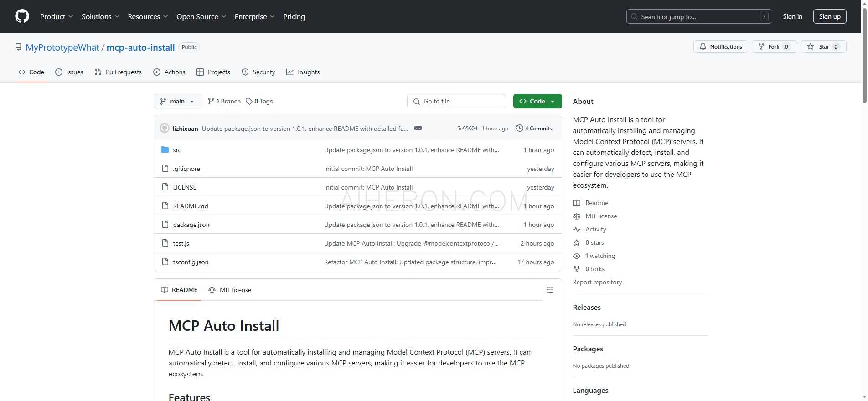
Task: Open package.json file
Action: click(x=191, y=225)
